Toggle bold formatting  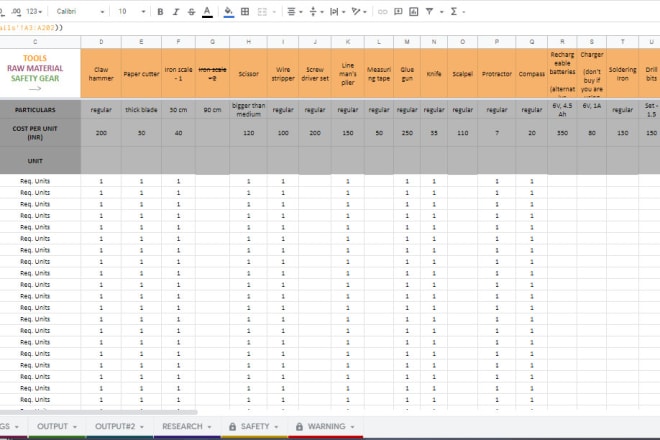[x=160, y=12]
